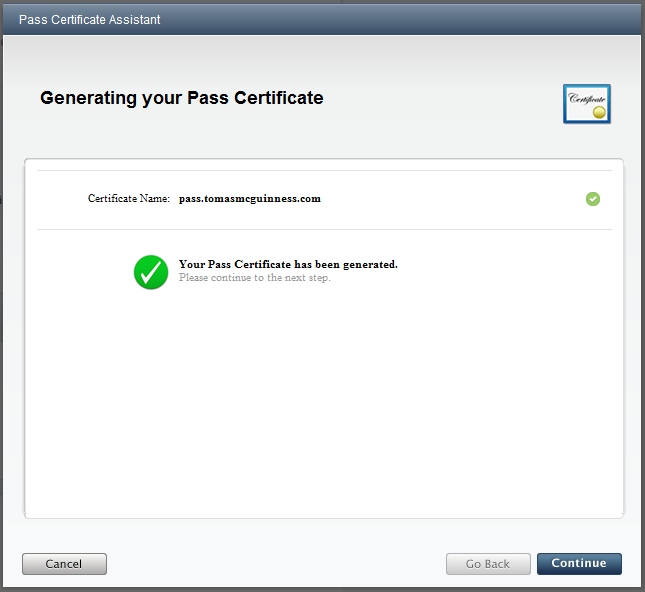The width and height of the screenshot is (645, 592).
Task: Click the Pass Certificate Assistant title bar
Action: pos(90,19)
